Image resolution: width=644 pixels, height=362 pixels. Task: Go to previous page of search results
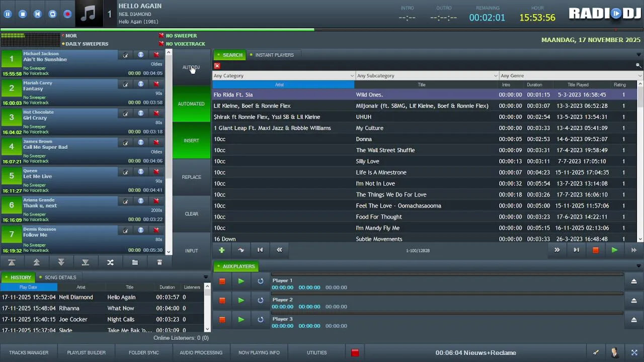[279, 250]
